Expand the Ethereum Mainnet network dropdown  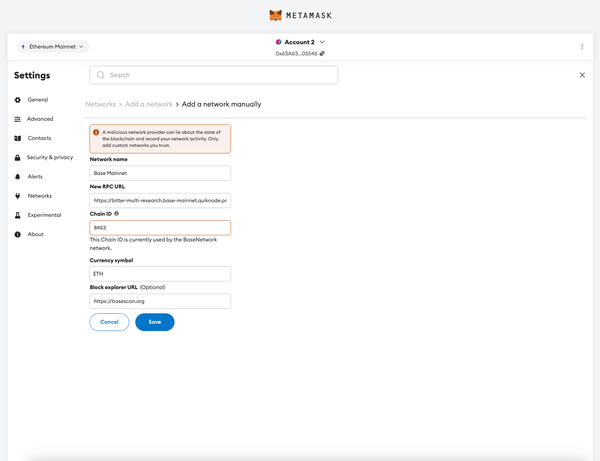coord(53,46)
